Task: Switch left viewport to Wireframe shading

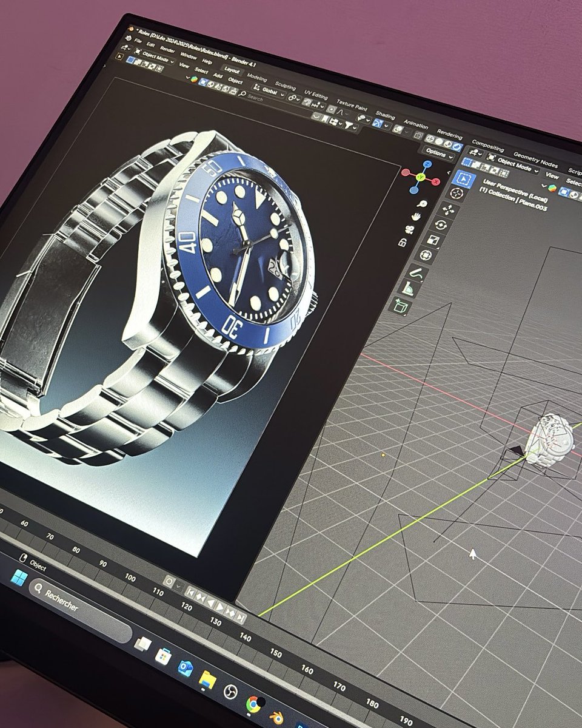Action: 429,138
